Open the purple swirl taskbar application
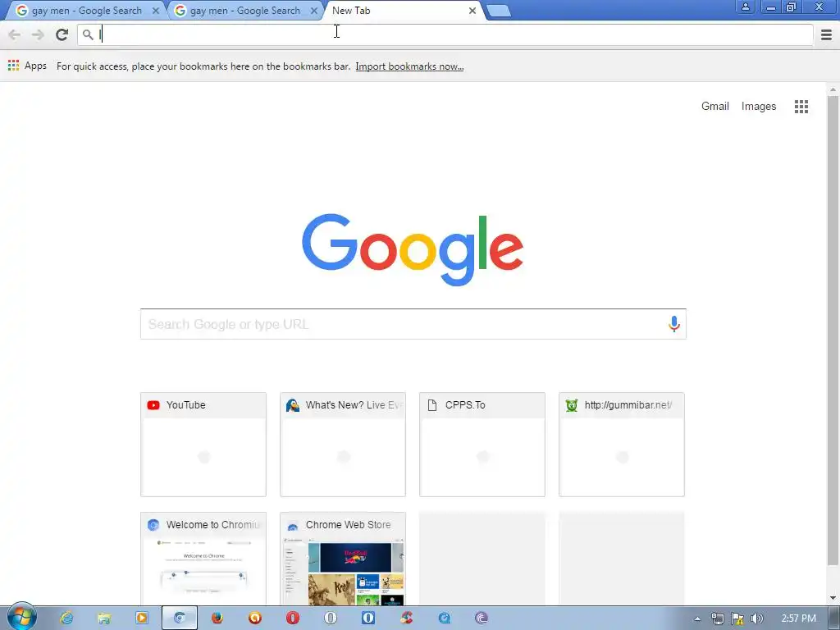The height and width of the screenshot is (630, 840). click(x=482, y=618)
